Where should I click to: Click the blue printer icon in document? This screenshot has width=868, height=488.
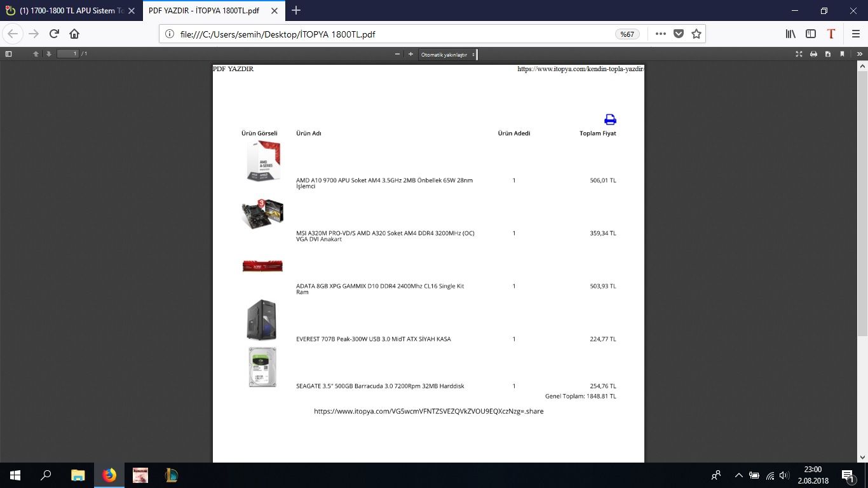[x=610, y=119]
